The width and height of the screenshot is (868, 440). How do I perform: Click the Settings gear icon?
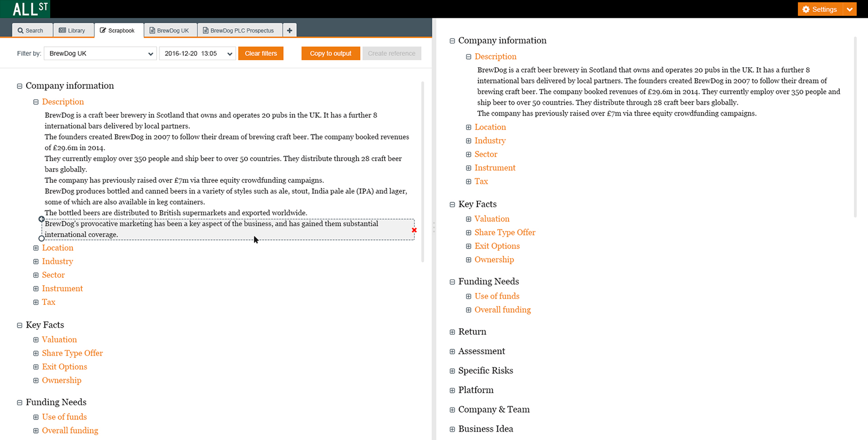806,9
